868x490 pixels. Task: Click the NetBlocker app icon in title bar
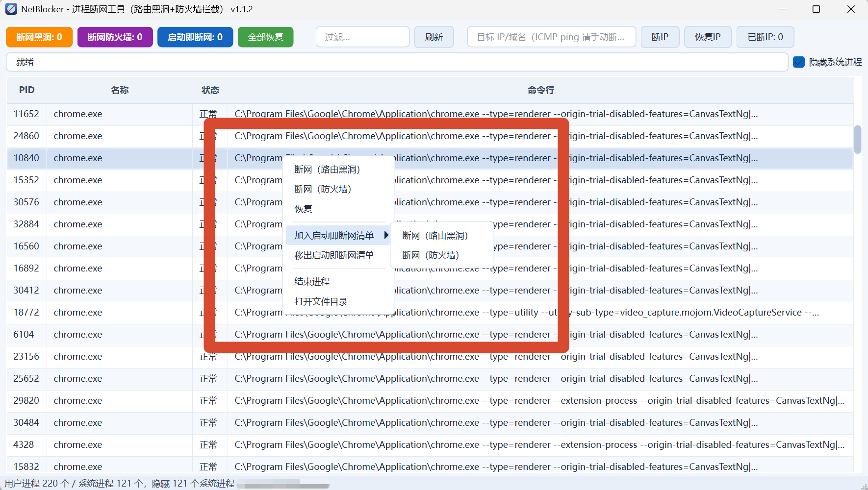click(x=11, y=9)
